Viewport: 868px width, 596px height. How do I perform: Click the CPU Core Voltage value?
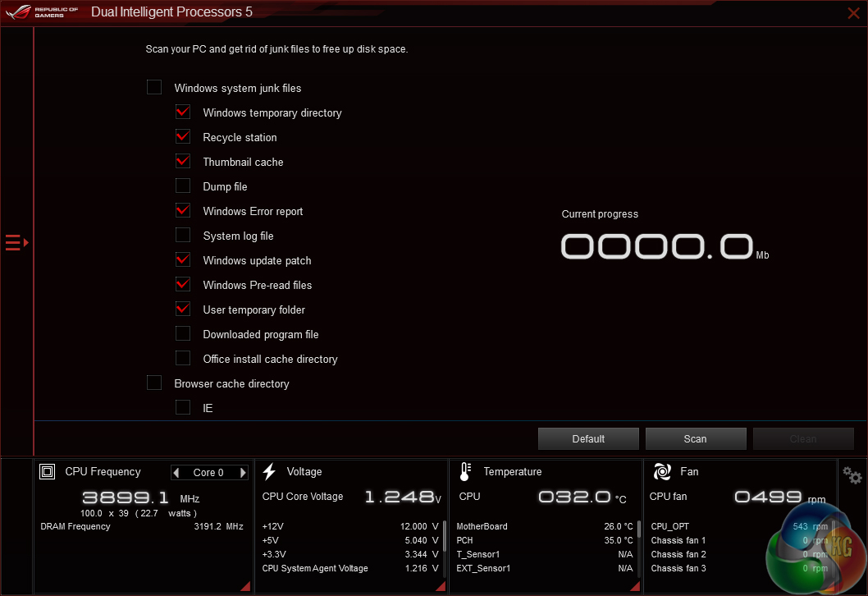click(x=403, y=497)
